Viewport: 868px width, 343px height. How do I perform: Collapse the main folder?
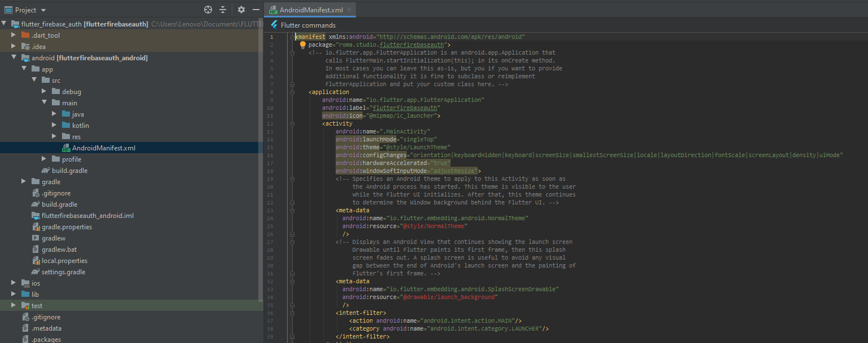click(x=44, y=103)
